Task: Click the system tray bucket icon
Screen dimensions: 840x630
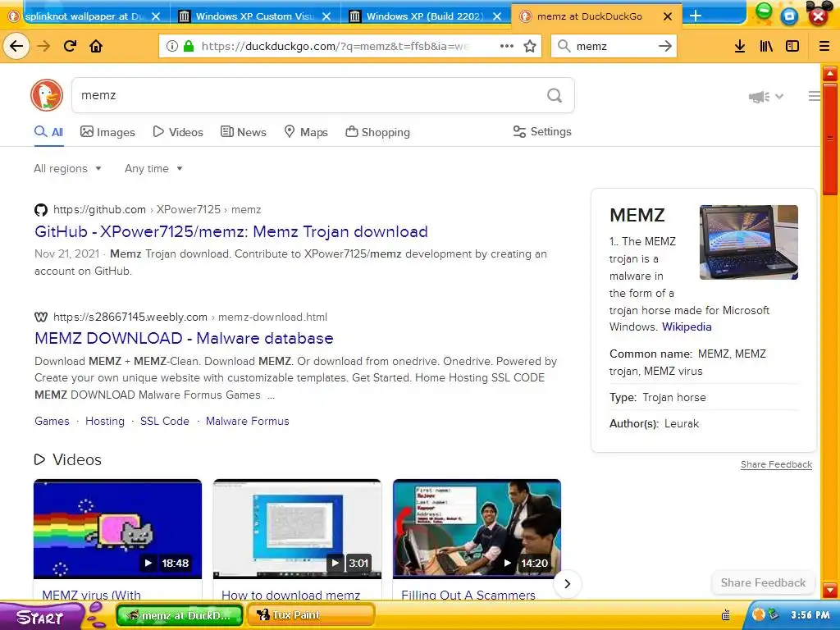Action: point(726,614)
